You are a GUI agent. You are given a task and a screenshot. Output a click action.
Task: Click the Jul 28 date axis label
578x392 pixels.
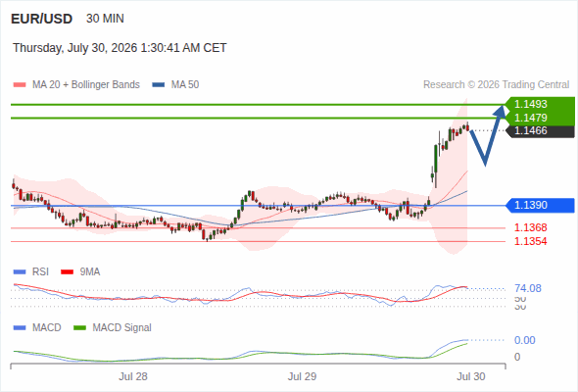133,376
